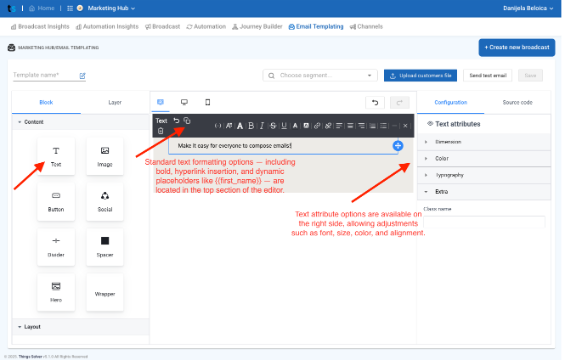
Task: Toggle underline formatting
Action: [x=284, y=126]
